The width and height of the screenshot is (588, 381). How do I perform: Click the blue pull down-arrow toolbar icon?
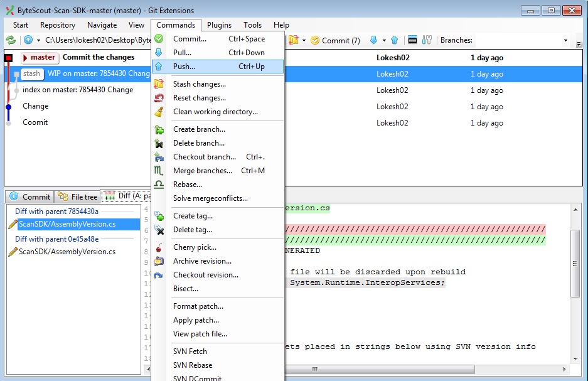[x=373, y=40]
